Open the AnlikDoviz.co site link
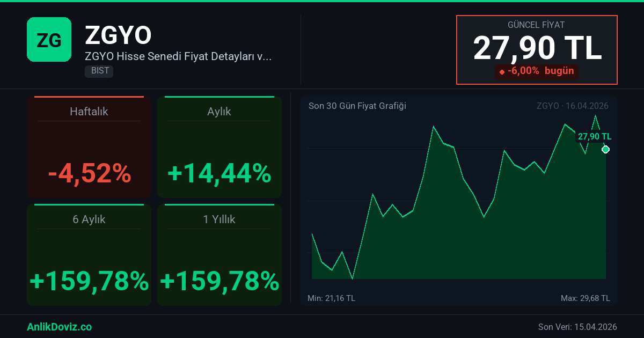Viewport: 644px width, 338px height. (59, 327)
